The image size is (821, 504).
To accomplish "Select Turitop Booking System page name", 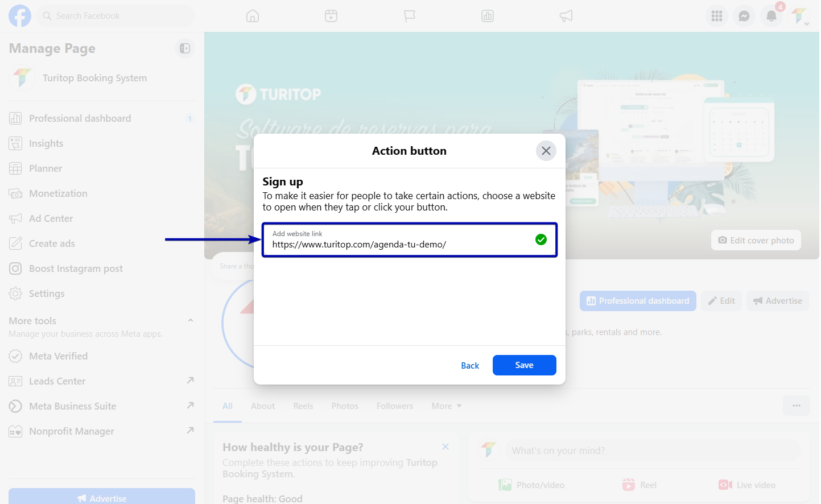I will (x=95, y=78).
